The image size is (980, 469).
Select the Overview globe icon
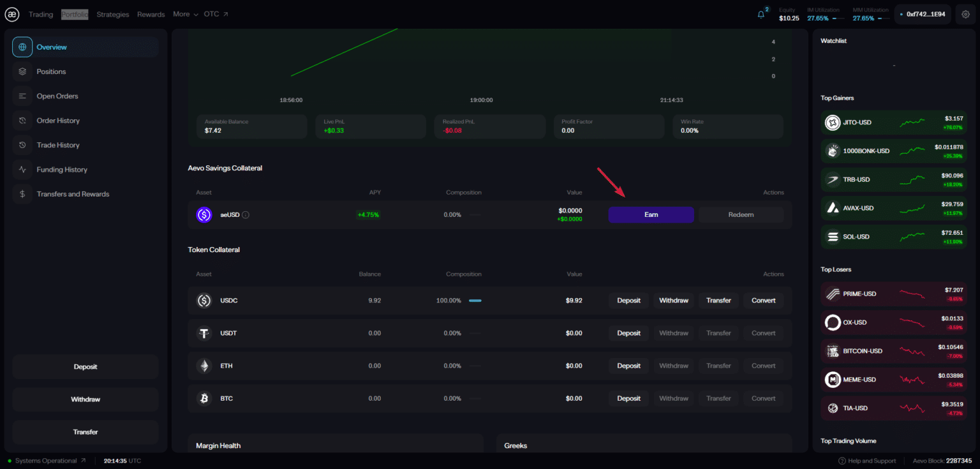[x=22, y=47]
